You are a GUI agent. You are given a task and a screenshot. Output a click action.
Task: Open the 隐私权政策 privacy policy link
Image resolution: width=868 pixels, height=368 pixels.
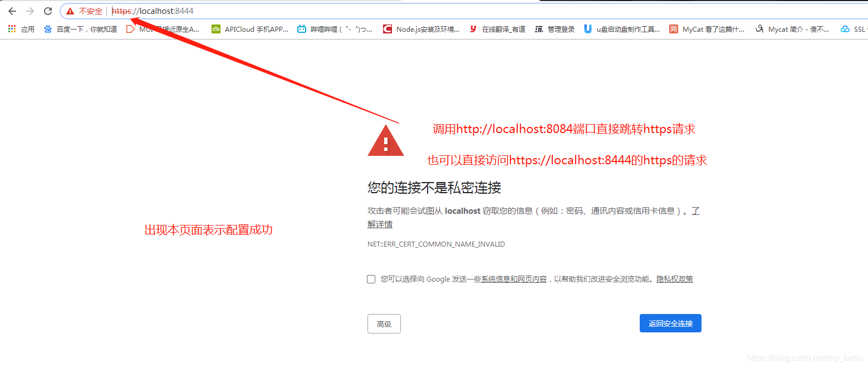675,279
